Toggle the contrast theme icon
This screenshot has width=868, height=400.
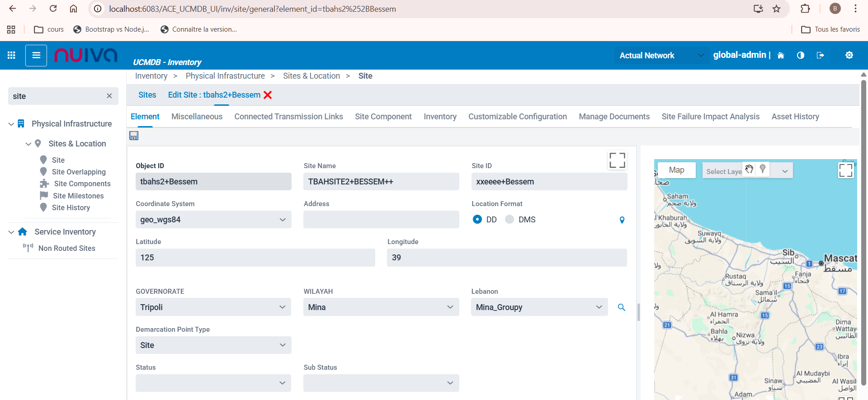point(801,55)
